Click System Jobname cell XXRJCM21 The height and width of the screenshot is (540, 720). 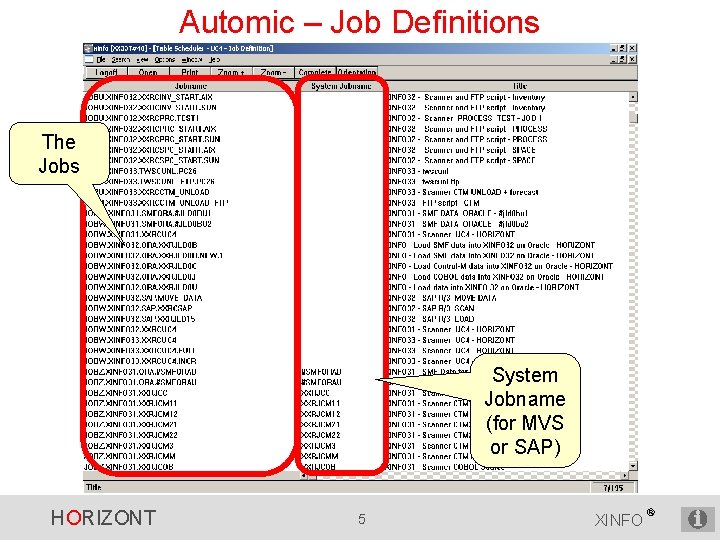click(x=320, y=424)
